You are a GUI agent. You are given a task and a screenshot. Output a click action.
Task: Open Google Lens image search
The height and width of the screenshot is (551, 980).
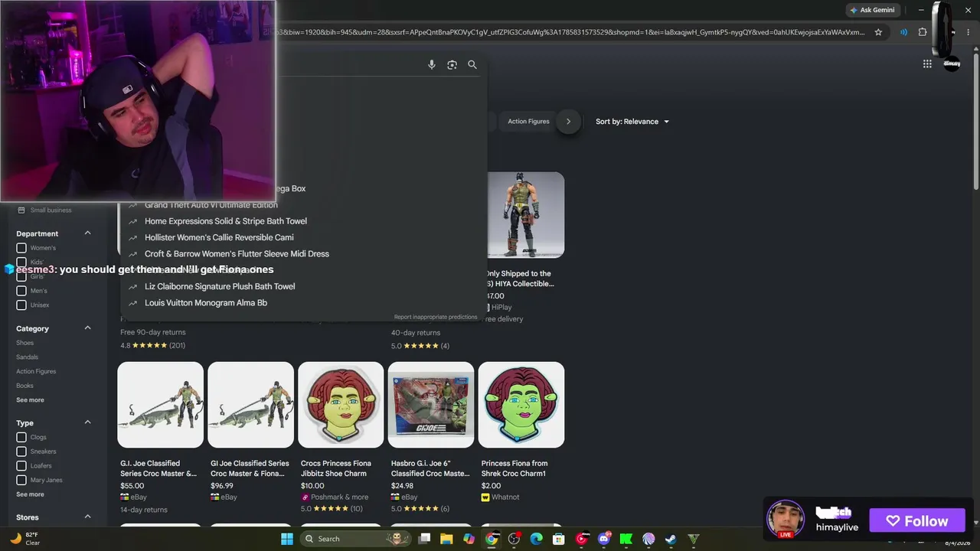452,65
